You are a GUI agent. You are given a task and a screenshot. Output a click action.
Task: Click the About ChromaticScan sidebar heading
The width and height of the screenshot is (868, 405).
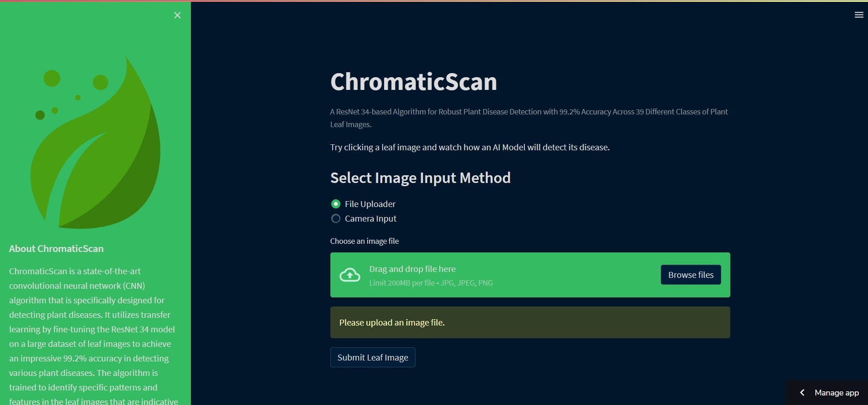(x=56, y=249)
